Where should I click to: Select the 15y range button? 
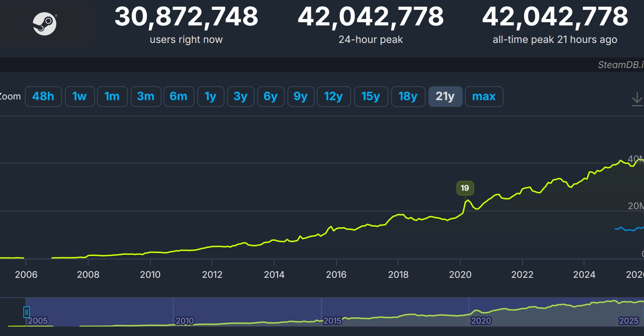371,96
